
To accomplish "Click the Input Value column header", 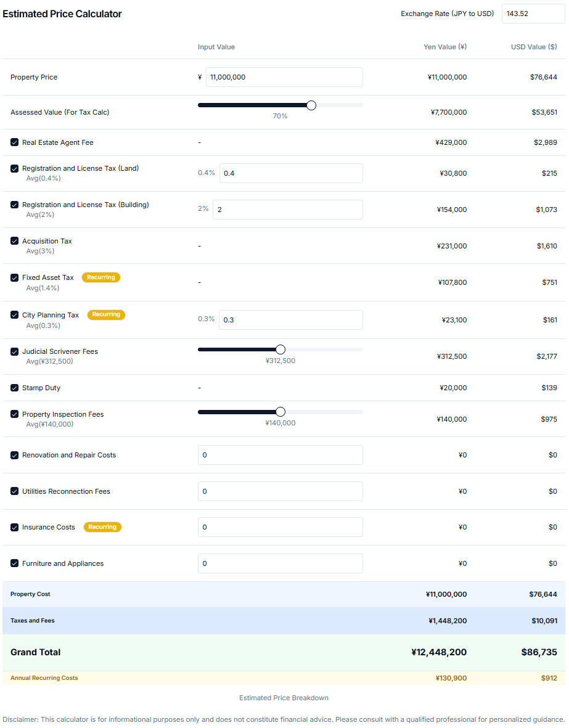I will [216, 47].
